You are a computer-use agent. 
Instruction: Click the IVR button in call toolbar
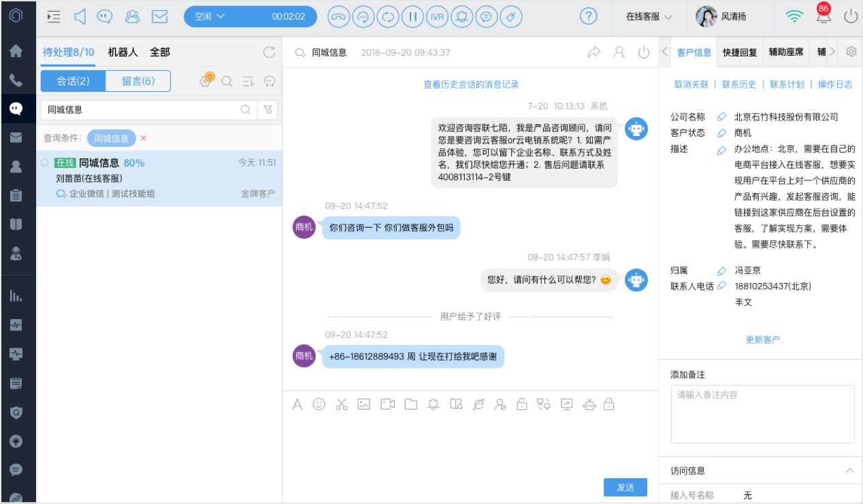point(436,16)
